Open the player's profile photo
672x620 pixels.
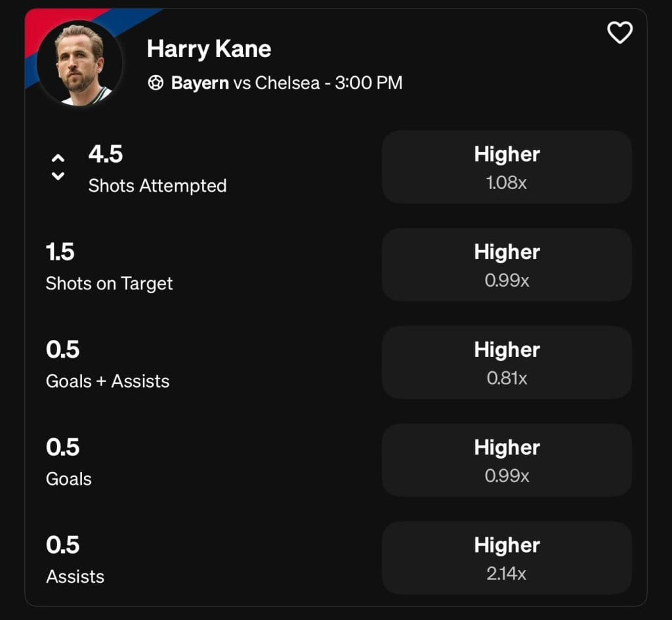pyautogui.click(x=79, y=64)
